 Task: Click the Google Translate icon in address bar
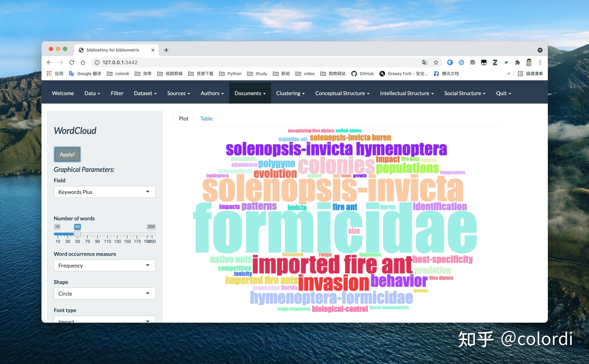[x=425, y=62]
